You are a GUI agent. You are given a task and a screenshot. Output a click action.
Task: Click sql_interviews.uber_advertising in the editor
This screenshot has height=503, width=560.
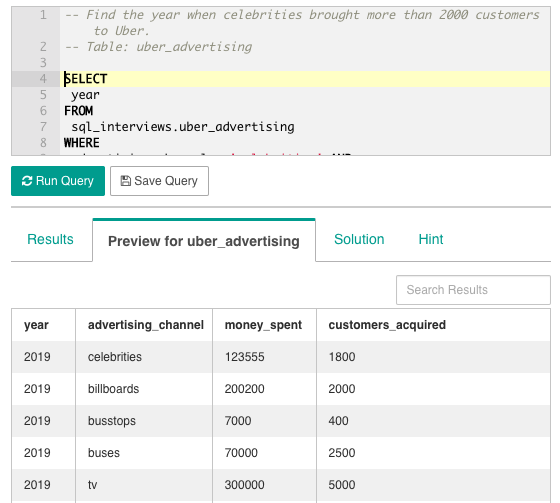tap(183, 127)
